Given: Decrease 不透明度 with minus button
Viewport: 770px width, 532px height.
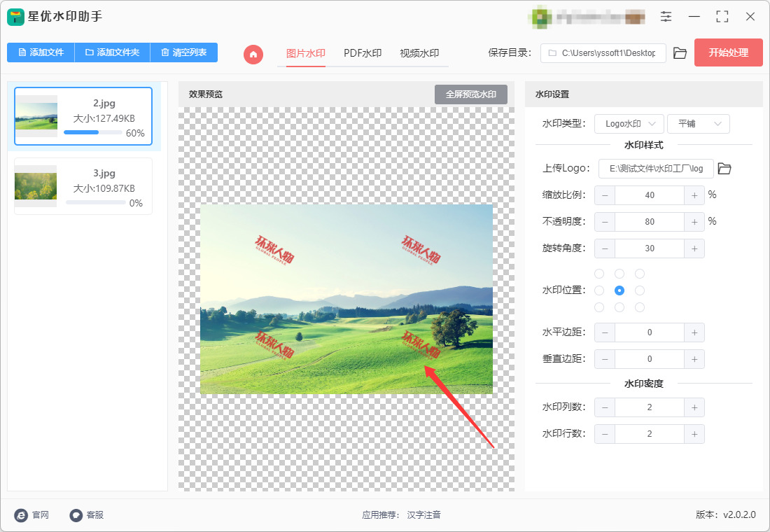Looking at the screenshot, I should (605, 221).
